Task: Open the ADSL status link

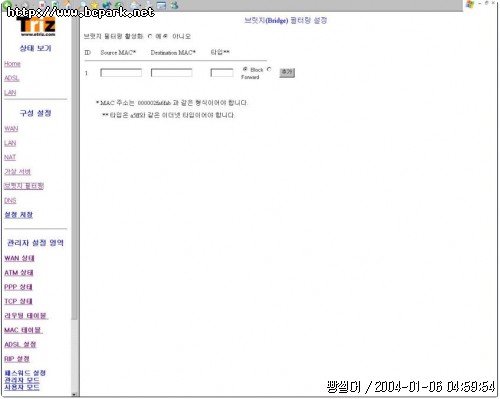Action: click(x=12, y=78)
